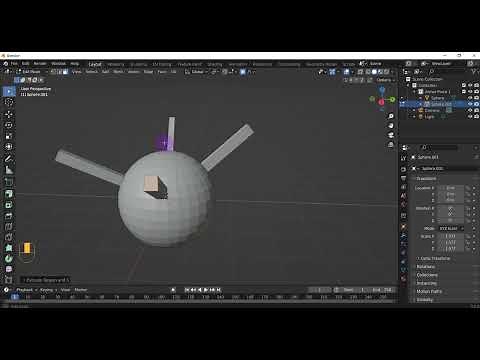
Task: Click the viewport zoom magnifier icon
Action: pos(391,116)
